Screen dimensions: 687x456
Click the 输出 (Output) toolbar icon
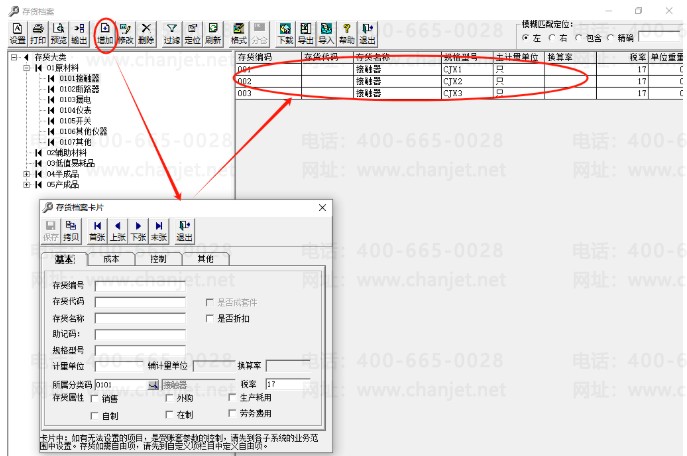point(79,34)
